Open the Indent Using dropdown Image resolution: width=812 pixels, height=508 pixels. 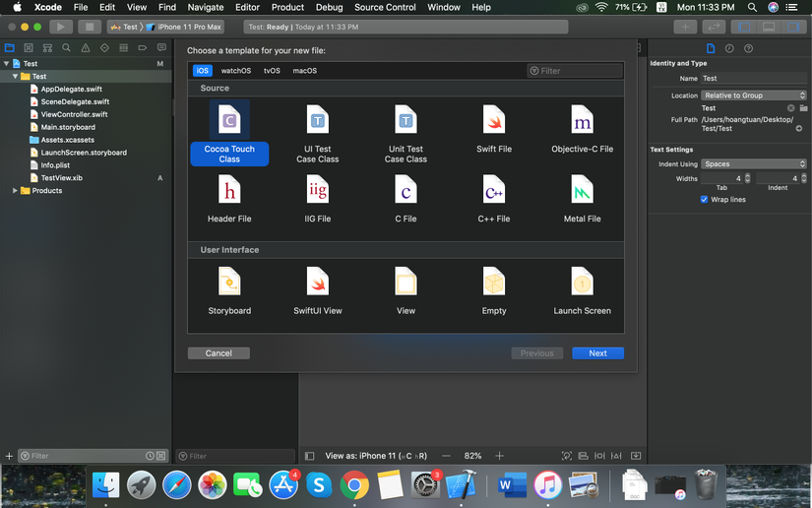click(754, 164)
